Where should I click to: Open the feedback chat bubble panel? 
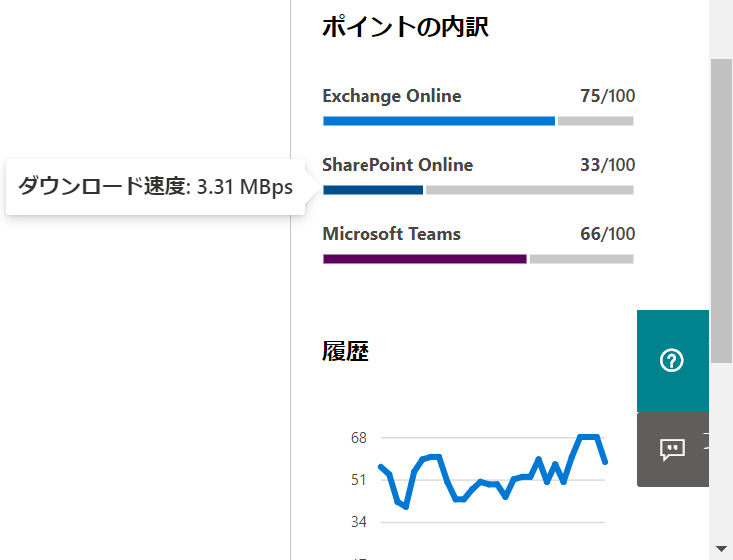click(x=673, y=449)
